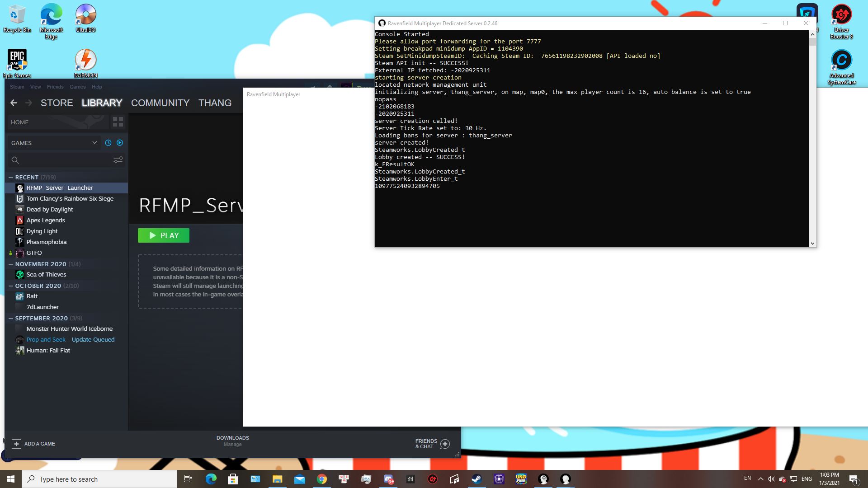Screen dimensions: 868x488
Task: Select Dead by Daylight in library
Action: (x=50, y=210)
